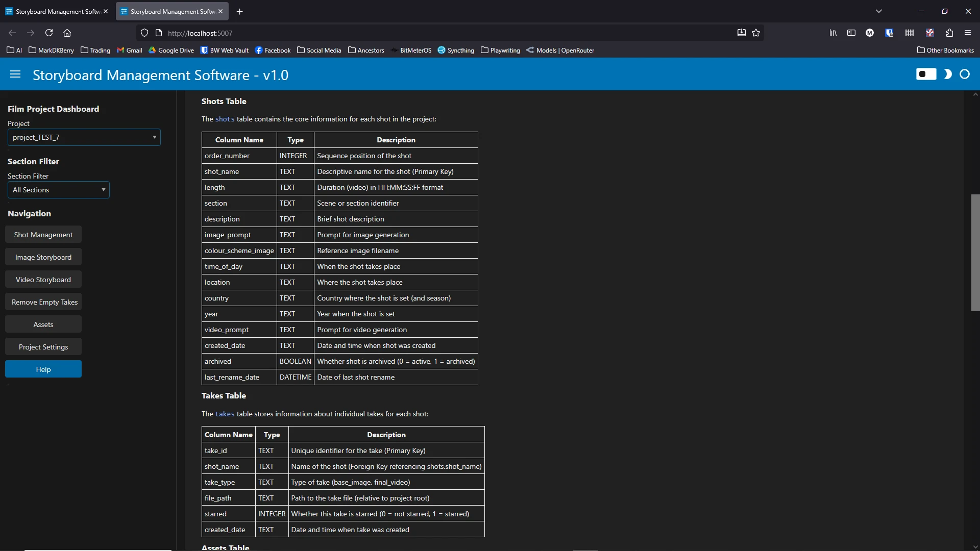This screenshot has width=980, height=551.
Task: Open the browser sidebar panel icon
Action: tap(851, 33)
